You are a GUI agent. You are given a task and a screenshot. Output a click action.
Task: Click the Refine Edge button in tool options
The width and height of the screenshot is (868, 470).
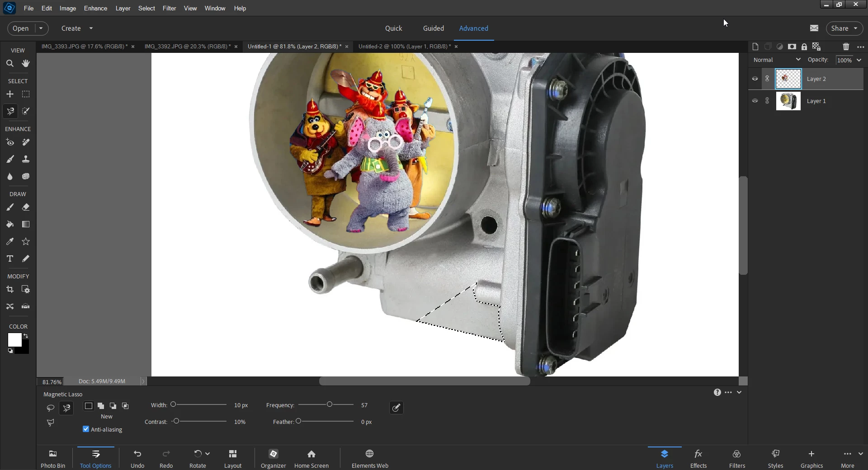396,408
